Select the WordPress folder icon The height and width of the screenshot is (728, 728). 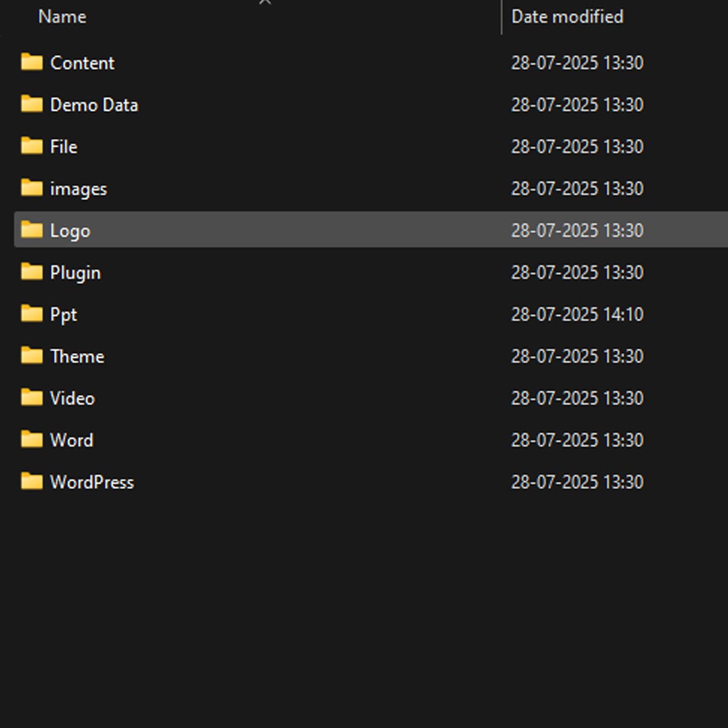32,480
